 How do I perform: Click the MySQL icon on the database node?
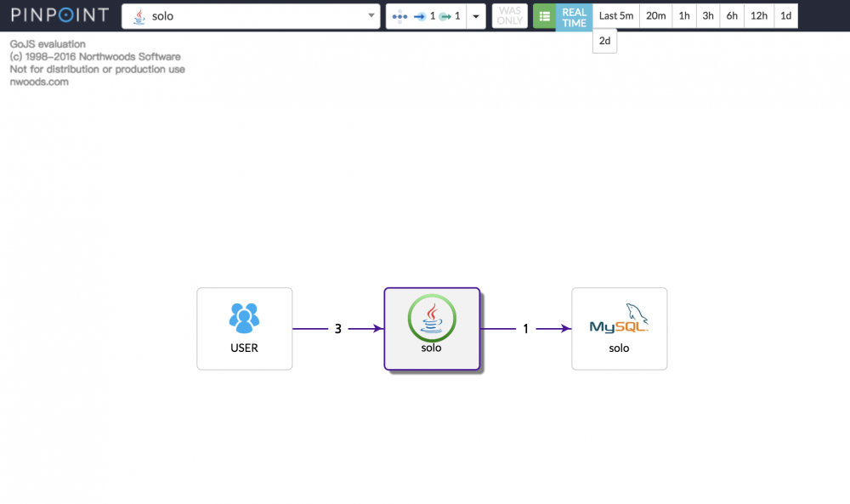619,318
